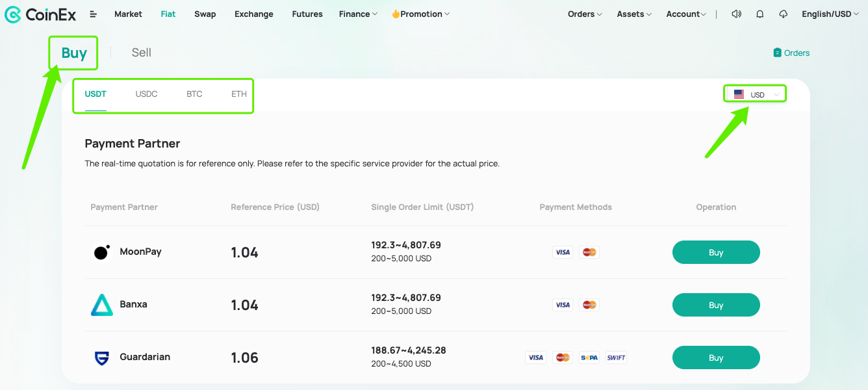
Task: Expand the Assets dropdown
Action: (634, 14)
